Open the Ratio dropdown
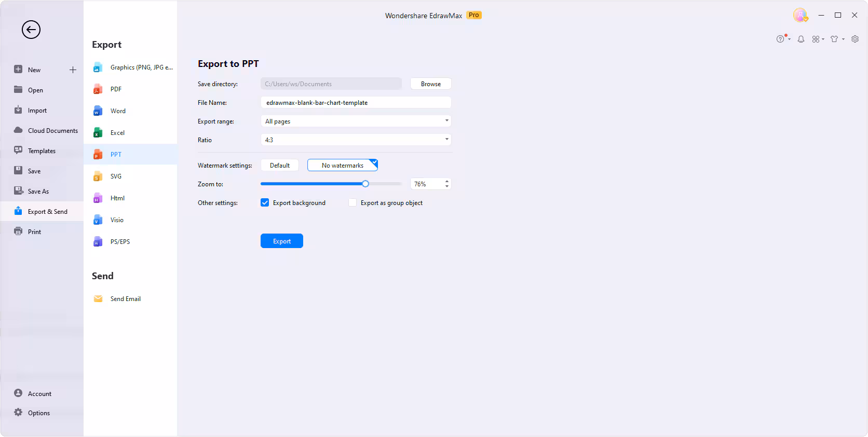 pyautogui.click(x=356, y=140)
